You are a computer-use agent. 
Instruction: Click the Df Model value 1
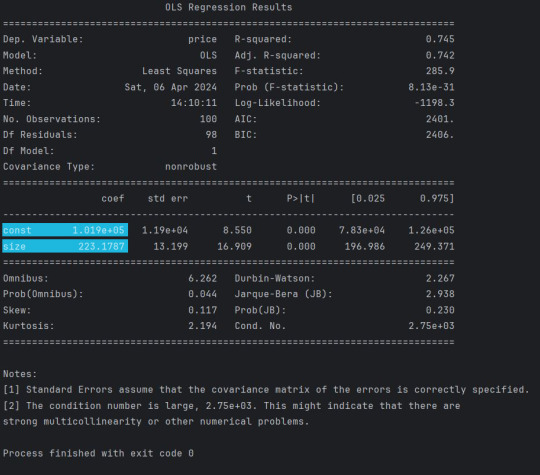[214, 151]
